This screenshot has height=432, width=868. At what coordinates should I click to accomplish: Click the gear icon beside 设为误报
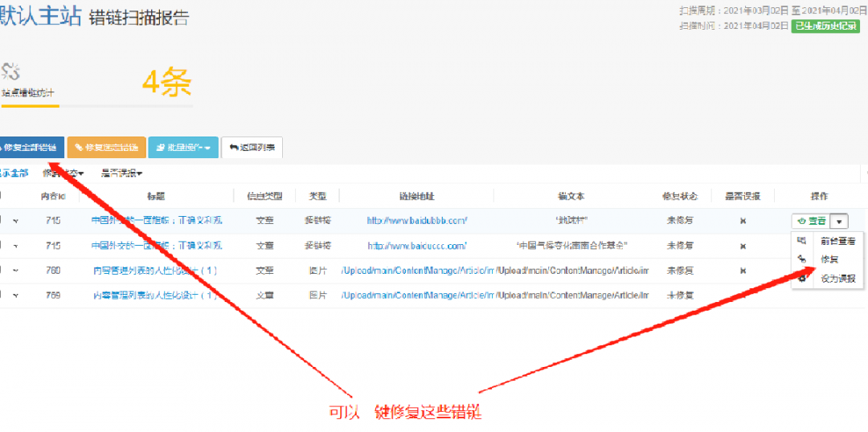coord(801,278)
